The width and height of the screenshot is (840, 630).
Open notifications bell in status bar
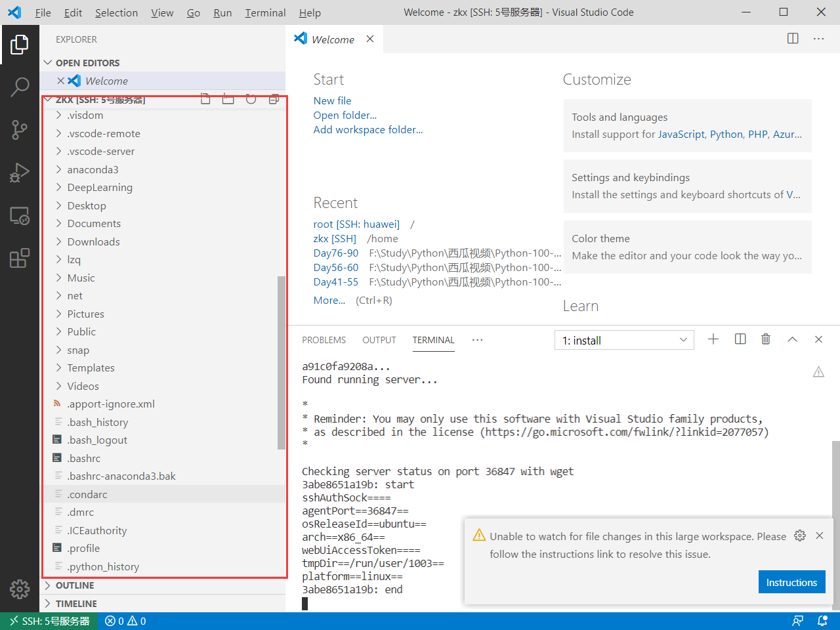pyautogui.click(x=822, y=621)
